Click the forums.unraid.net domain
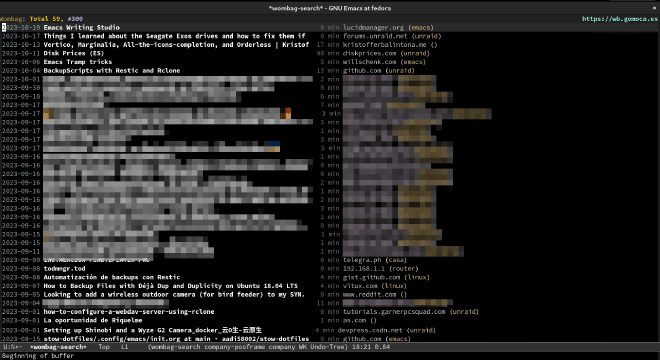The height and width of the screenshot is (360, 660). (375, 36)
